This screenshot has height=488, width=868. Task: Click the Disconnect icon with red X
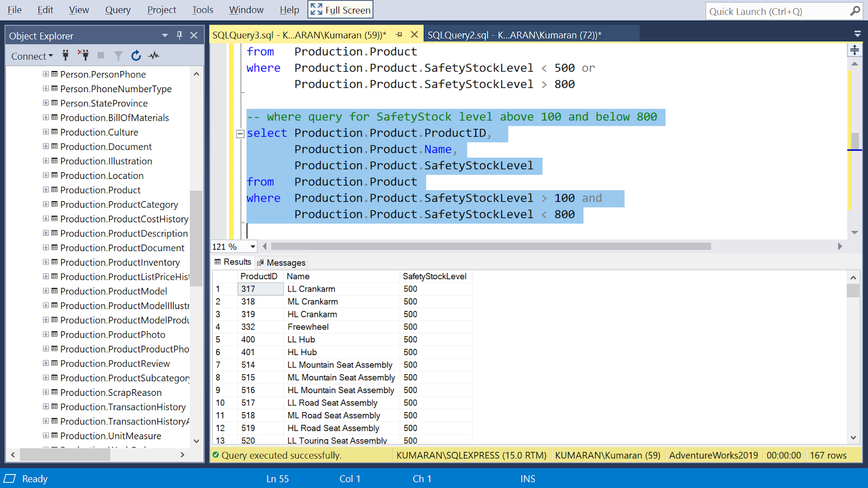(83, 55)
